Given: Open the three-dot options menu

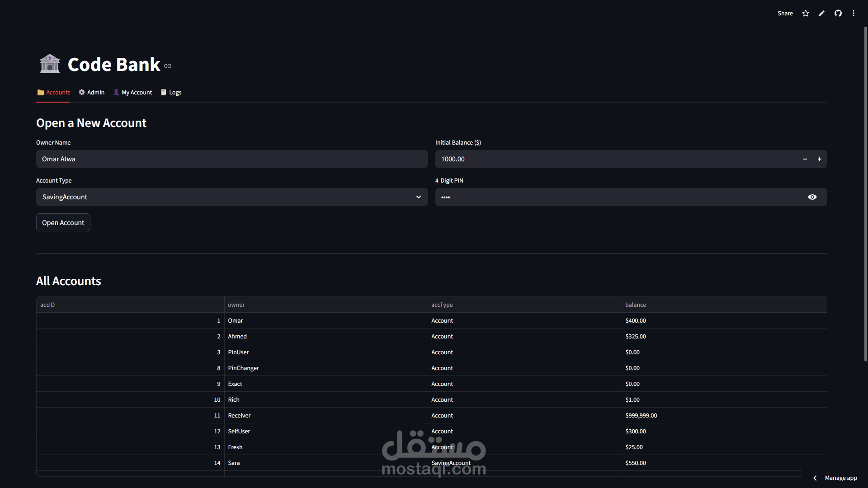Looking at the screenshot, I should [x=854, y=14].
